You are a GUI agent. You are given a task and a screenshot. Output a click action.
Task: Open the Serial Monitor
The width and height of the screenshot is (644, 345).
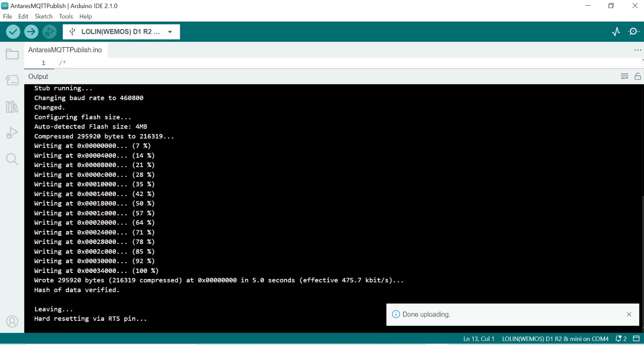(x=634, y=31)
